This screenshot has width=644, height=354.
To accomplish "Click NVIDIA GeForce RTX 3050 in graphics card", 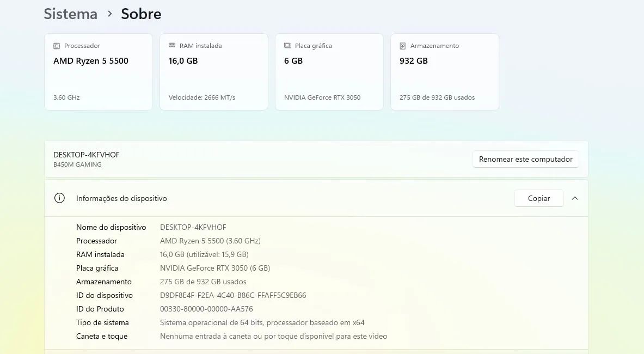I will coord(322,97).
